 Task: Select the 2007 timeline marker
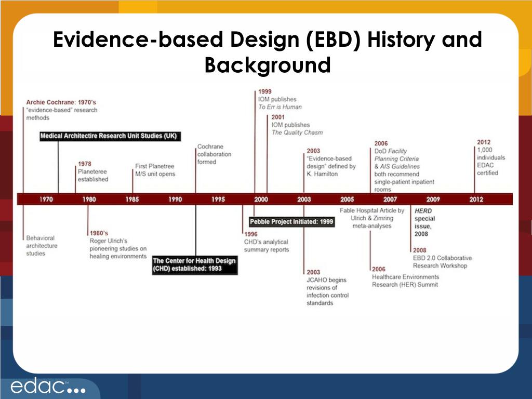tap(390, 199)
